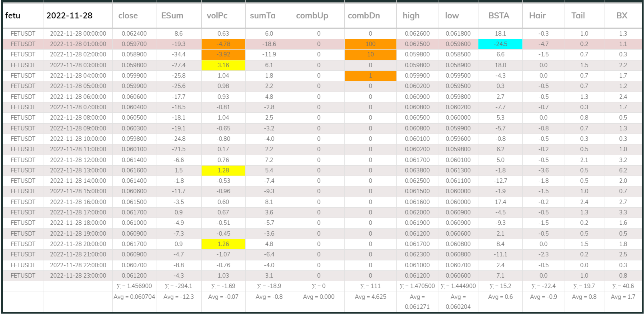644x314 pixels.
Task: Click the combUp column header
Action: tap(312, 16)
